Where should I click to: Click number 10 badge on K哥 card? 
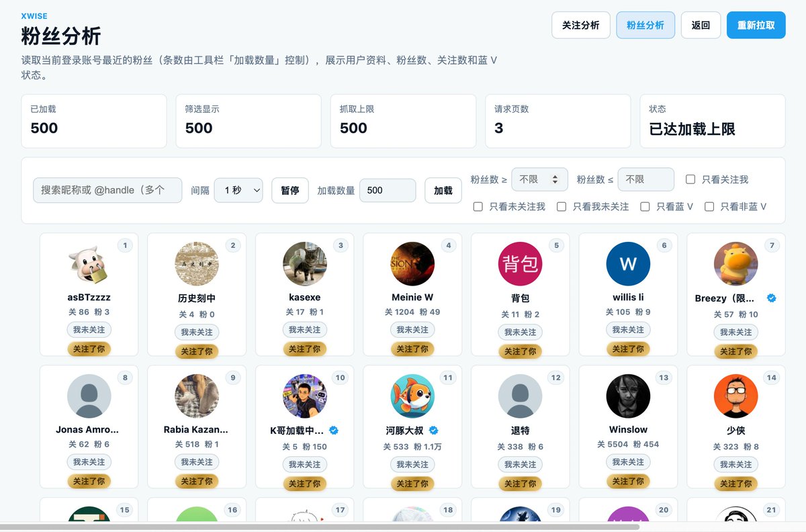point(340,378)
